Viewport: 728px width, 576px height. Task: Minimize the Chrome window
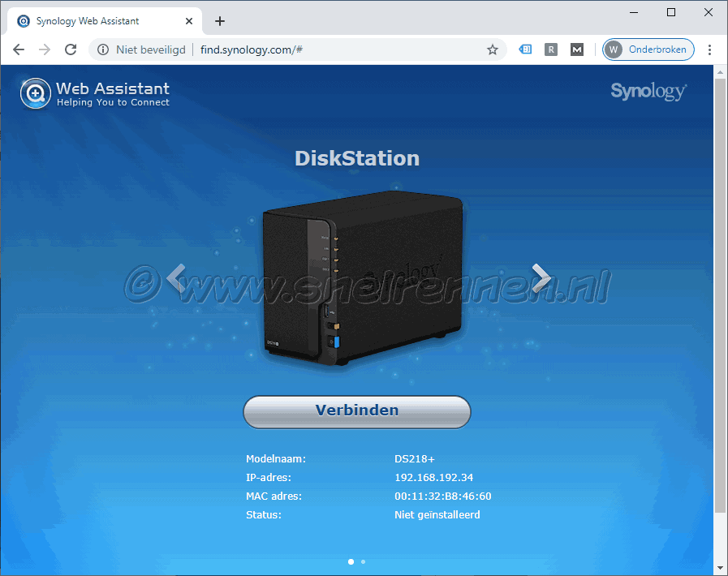pos(634,12)
